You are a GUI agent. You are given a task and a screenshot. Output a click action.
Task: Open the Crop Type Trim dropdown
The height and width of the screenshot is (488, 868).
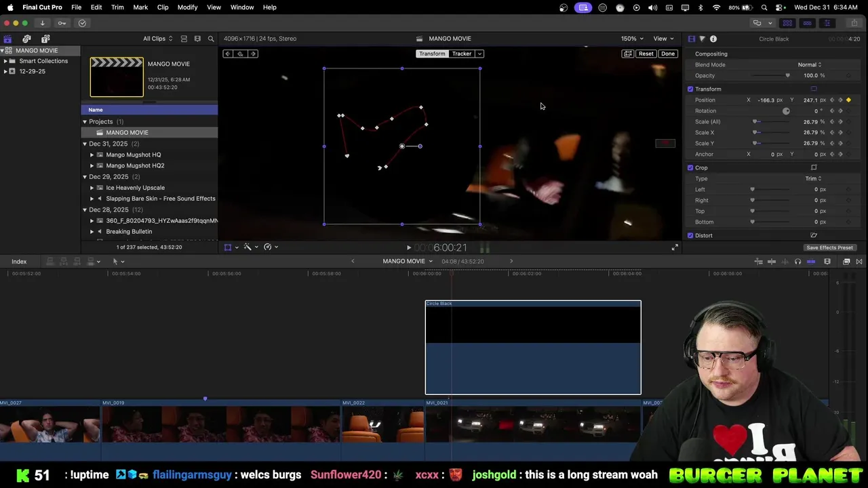(x=813, y=178)
